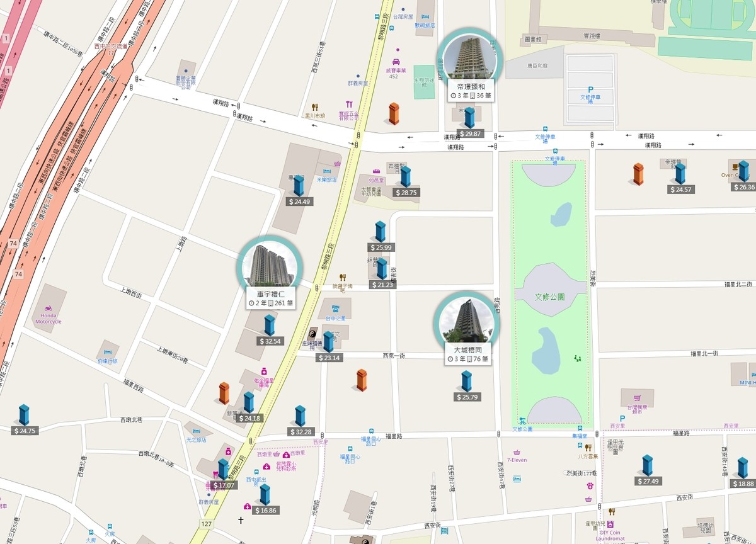
Task: Open the 帝璟臻和 circular building photo
Action: 470,57
